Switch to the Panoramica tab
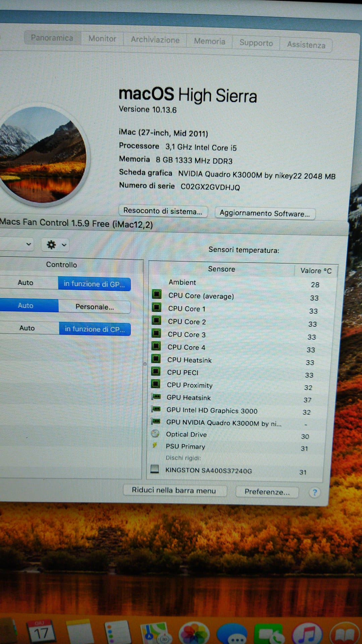The image size is (362, 644). tap(52, 38)
